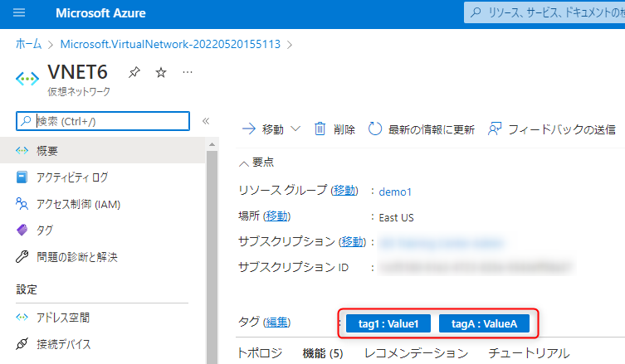The height and width of the screenshot is (364, 625).
Task: Click the East US location text
Action: click(396, 217)
